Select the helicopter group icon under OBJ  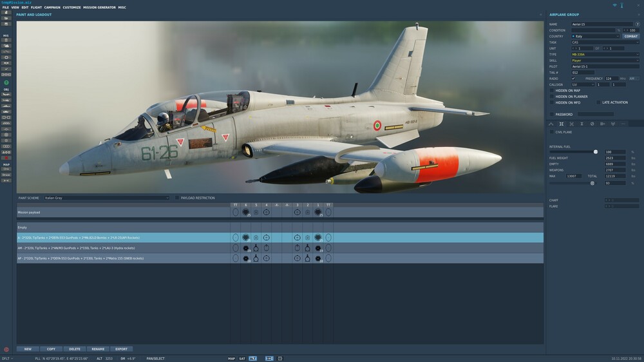tap(6, 100)
